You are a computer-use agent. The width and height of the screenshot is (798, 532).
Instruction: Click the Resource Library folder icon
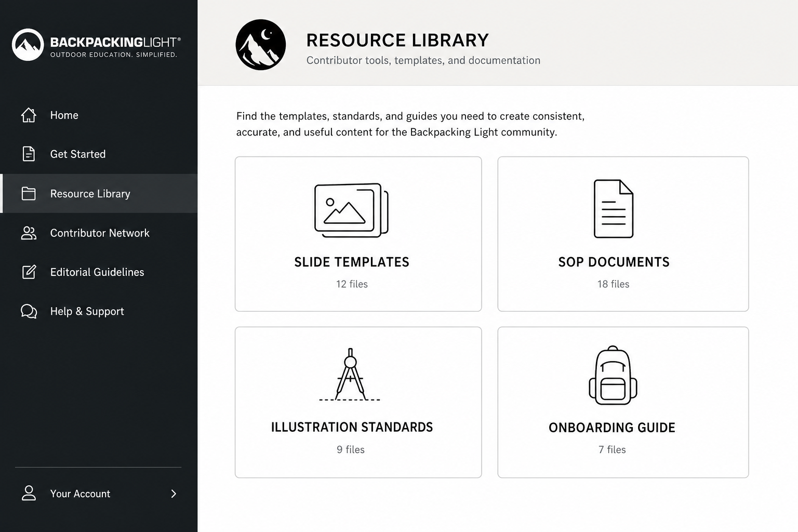pos(29,193)
